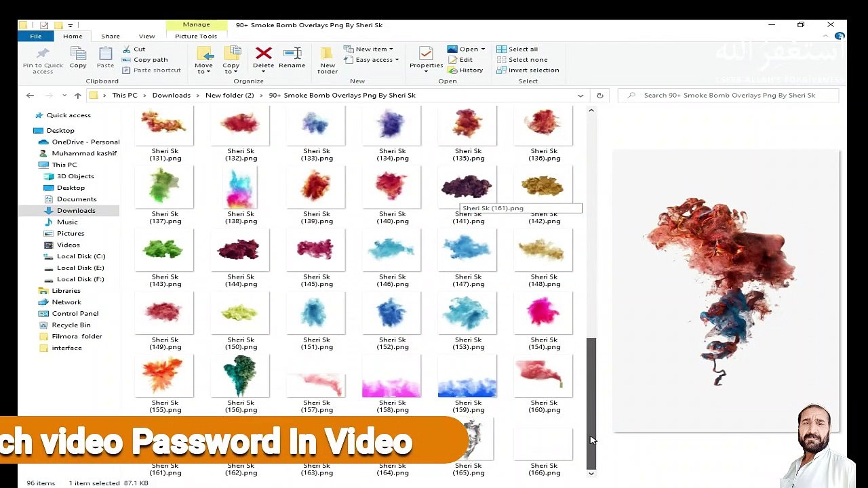Open ribbon Help icon
The height and width of the screenshot is (488, 868).
click(840, 36)
